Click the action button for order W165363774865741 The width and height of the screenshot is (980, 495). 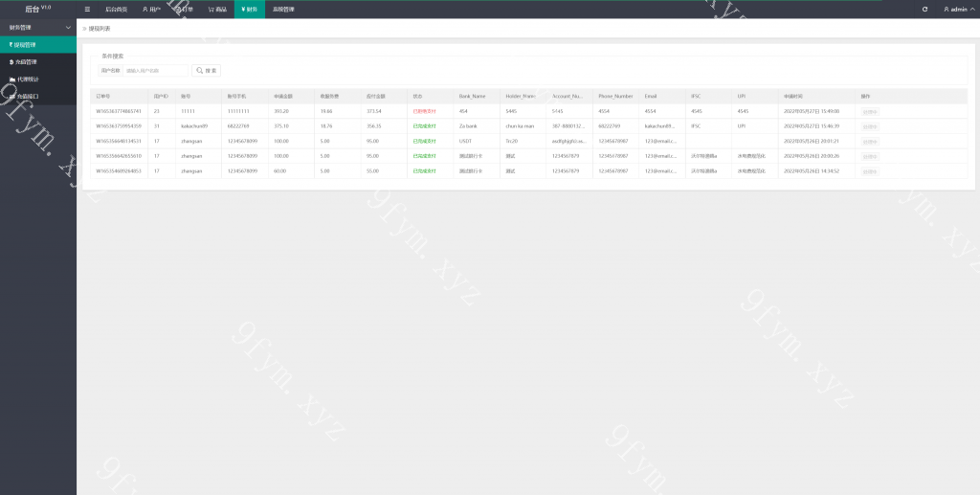(x=870, y=111)
